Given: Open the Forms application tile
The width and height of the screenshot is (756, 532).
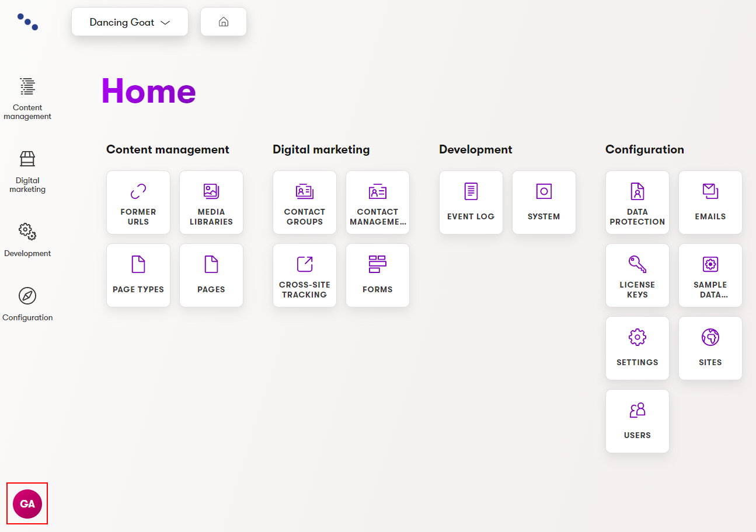Looking at the screenshot, I should [x=378, y=275].
